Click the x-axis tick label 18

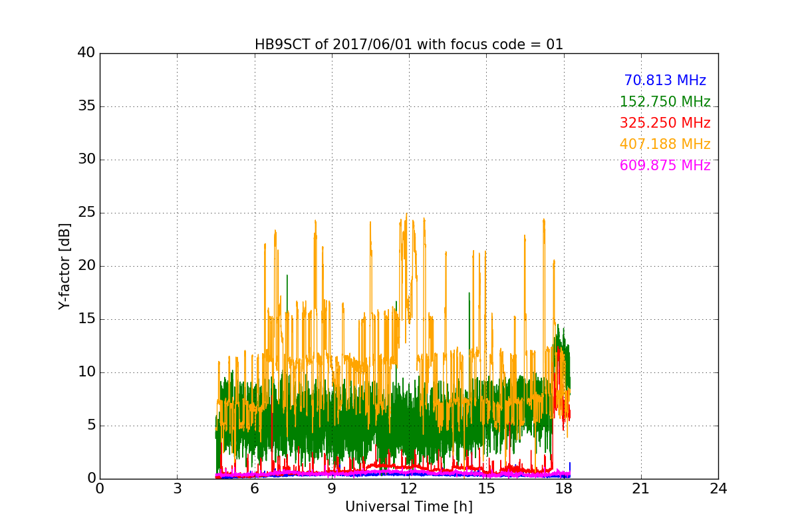click(x=564, y=489)
